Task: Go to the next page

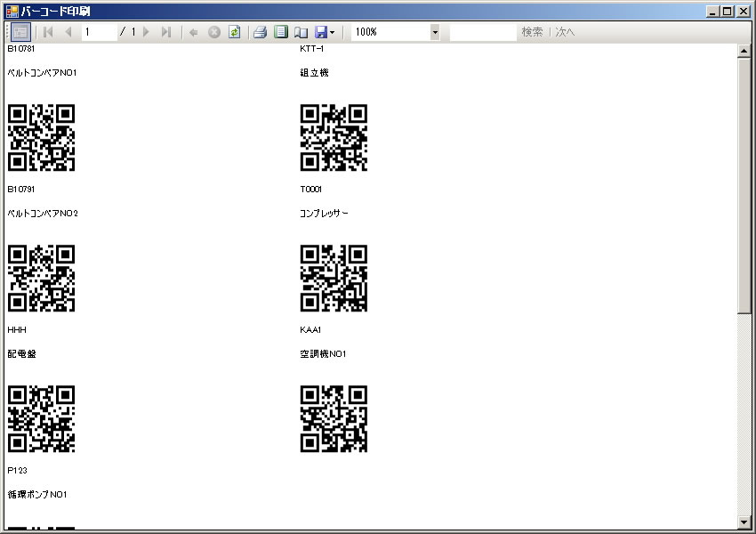Action: click(x=146, y=32)
